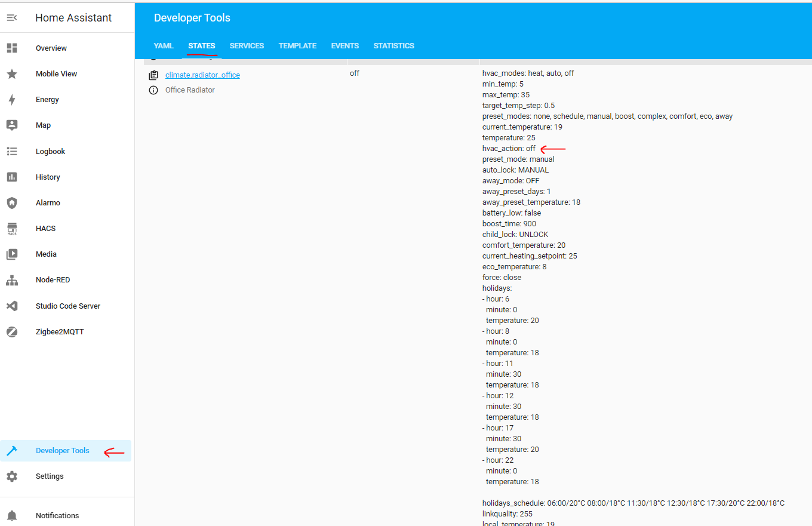Collapse the sidebar with the hamburger toggle

click(13, 17)
